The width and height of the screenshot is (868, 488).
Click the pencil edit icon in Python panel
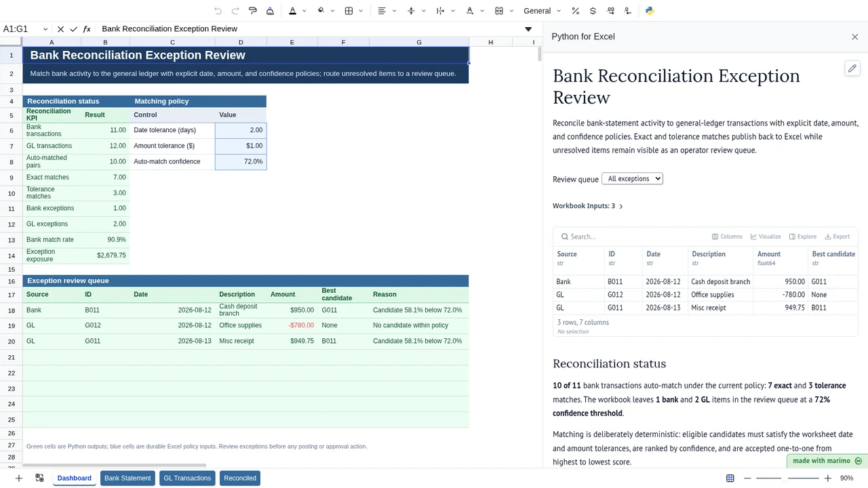point(852,68)
